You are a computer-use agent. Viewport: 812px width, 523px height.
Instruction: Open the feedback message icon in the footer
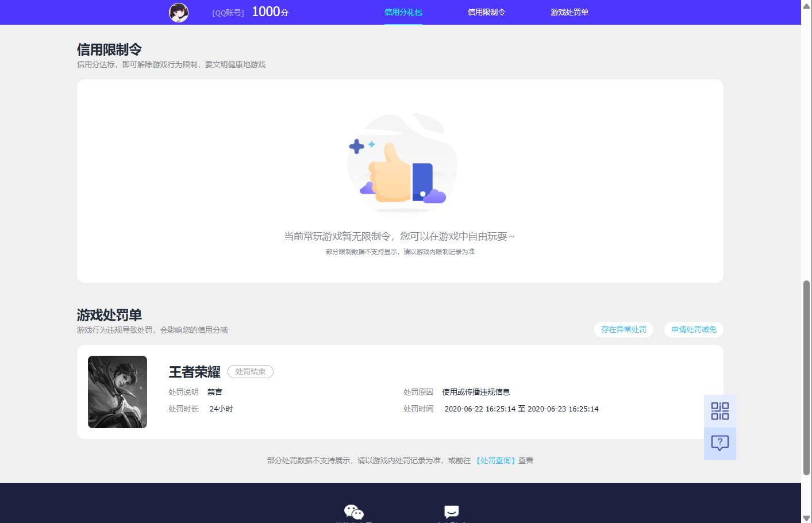(x=451, y=510)
